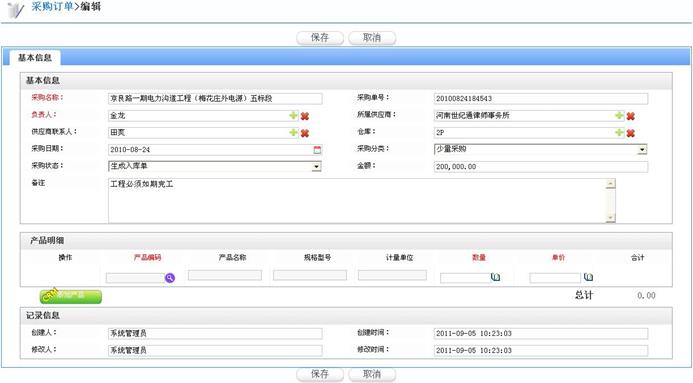This screenshot has height=383, width=693.
Task: Clear 仓库 field with red X icon
Action: click(x=631, y=133)
